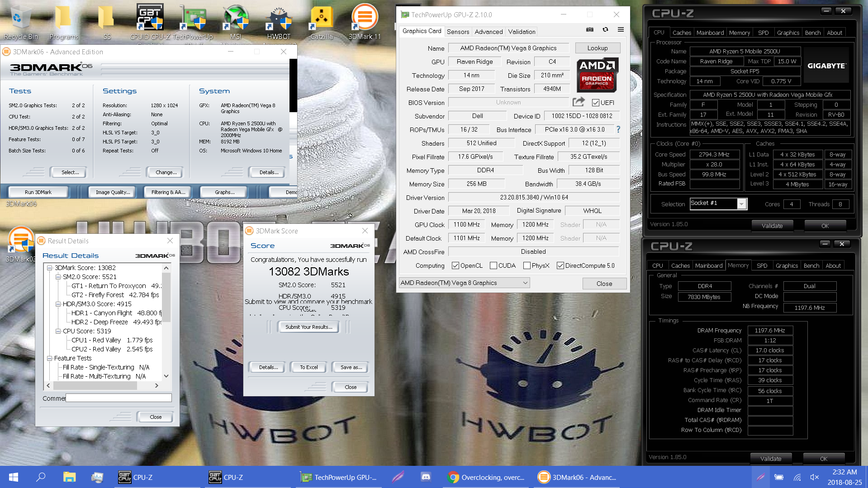
Task: Click Validate in top CPU-Z window
Action: [x=772, y=226]
